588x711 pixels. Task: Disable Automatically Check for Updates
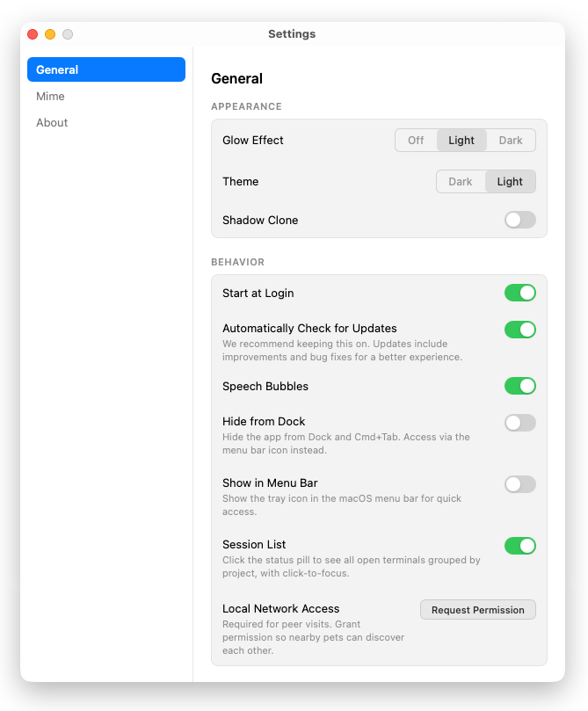pos(519,328)
